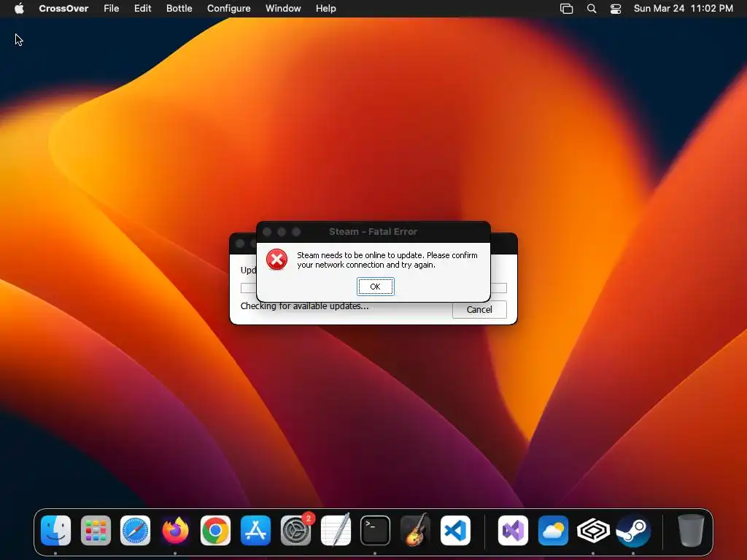Open the CrossOver application menu
This screenshot has width=747, height=560.
pos(63,9)
